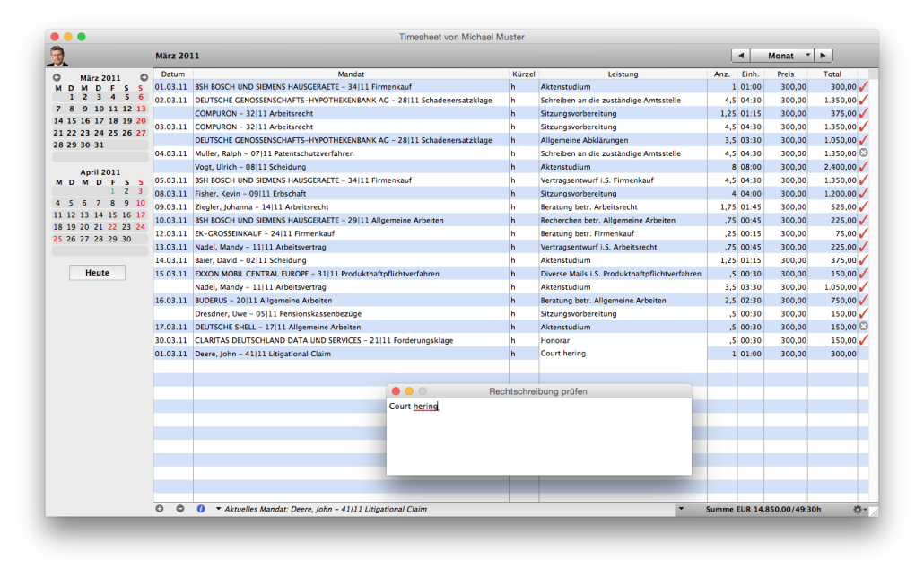Open dropdown arrow beside Summe EUR
924x578 pixels.
[680, 509]
